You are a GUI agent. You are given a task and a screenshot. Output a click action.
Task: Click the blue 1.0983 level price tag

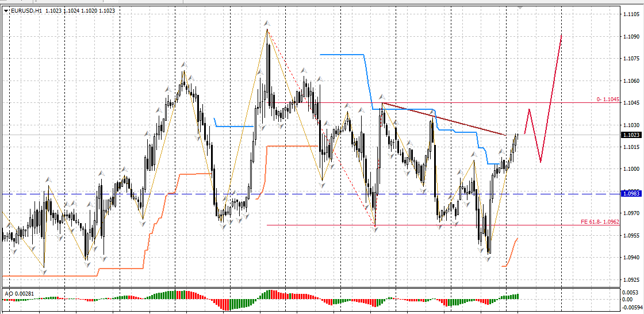pyautogui.click(x=631, y=194)
